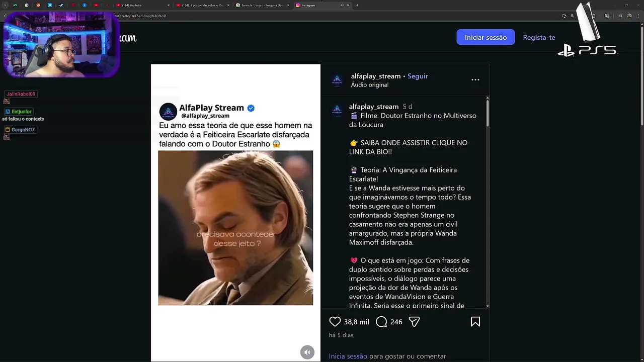Open alfaplay_stream avatar beside the caption

(x=337, y=110)
